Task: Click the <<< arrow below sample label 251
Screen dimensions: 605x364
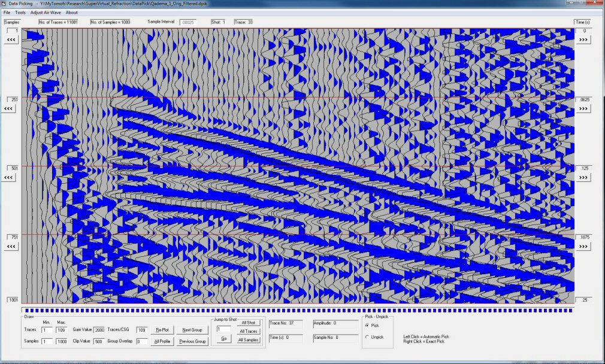Action: click(11, 108)
